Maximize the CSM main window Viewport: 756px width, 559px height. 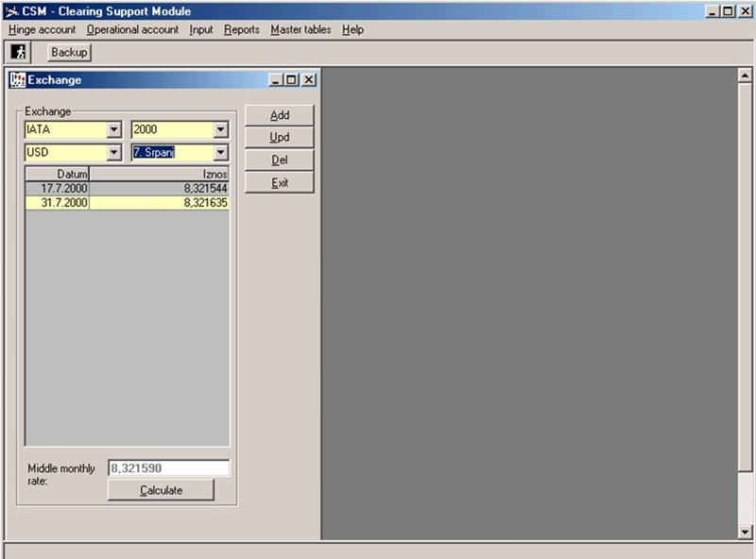pyautogui.click(x=728, y=11)
